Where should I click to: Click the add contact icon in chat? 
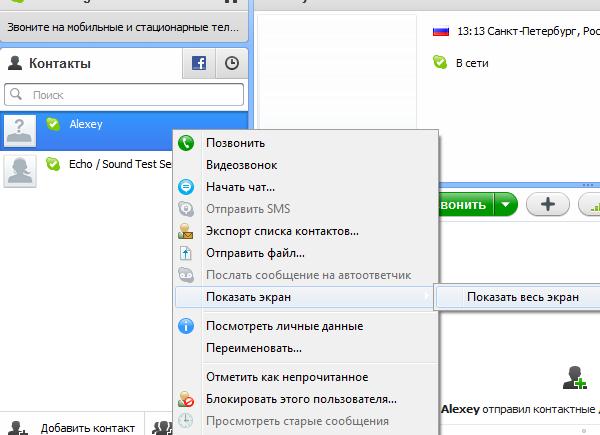[x=575, y=378]
